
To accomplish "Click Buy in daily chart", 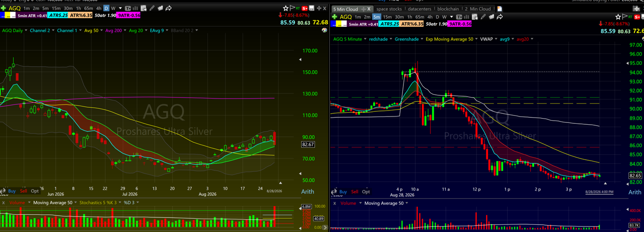I will pos(12,191).
